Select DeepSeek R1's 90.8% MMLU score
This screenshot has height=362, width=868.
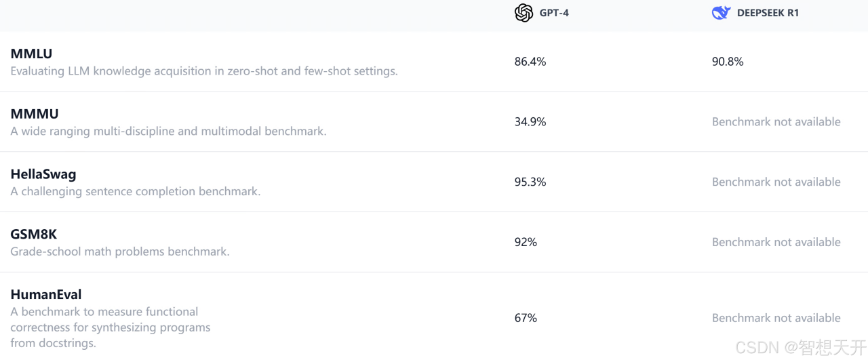728,62
